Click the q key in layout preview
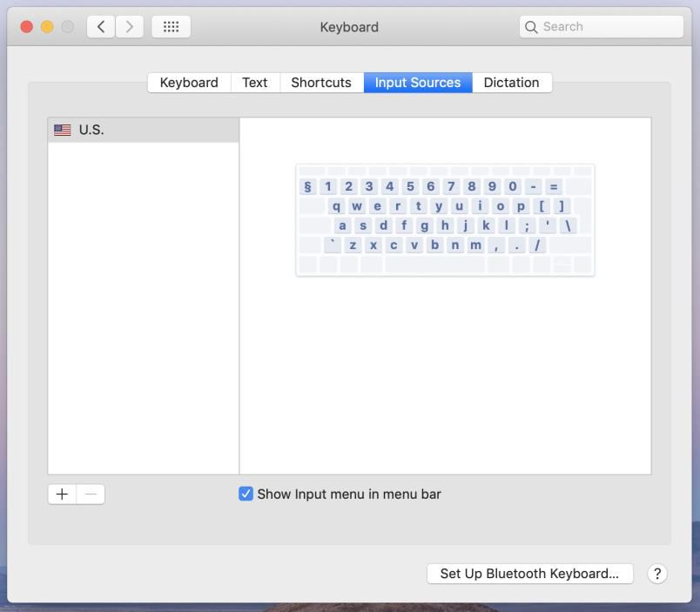 (x=336, y=205)
